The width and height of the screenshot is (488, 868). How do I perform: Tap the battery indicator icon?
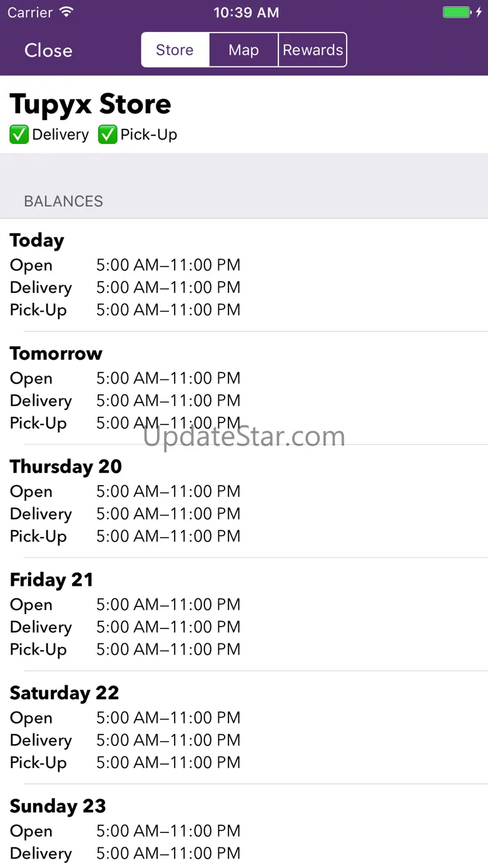[x=457, y=13]
